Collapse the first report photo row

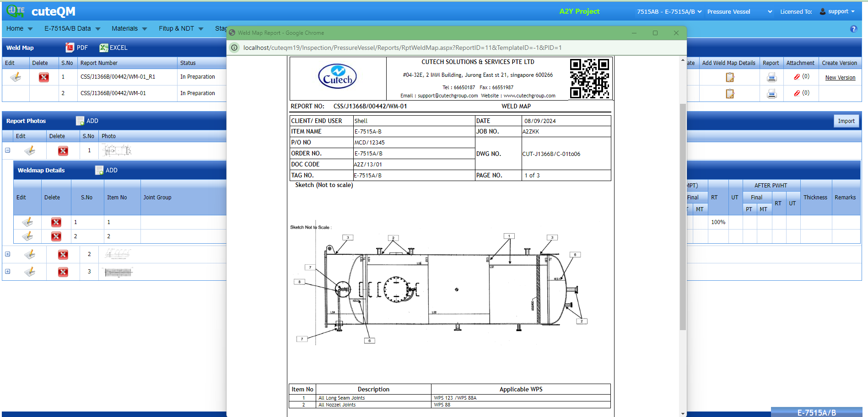8,150
